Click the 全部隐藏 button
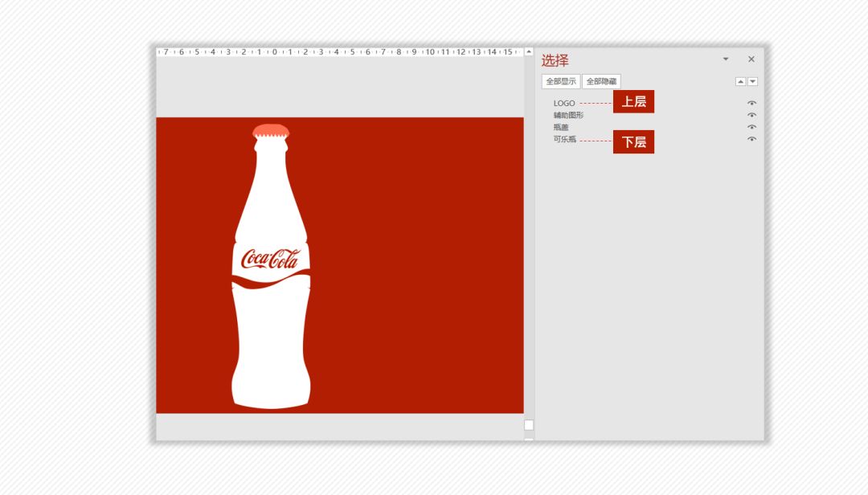The width and height of the screenshot is (868, 495). pos(601,81)
